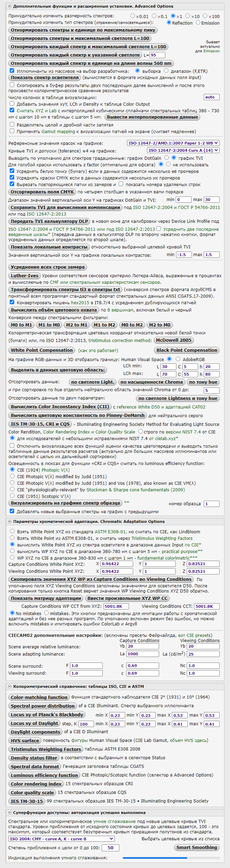This screenshot has width=230, height=868.
Task: Click the L= lightness input field with 95
Action: pos(157,55)
